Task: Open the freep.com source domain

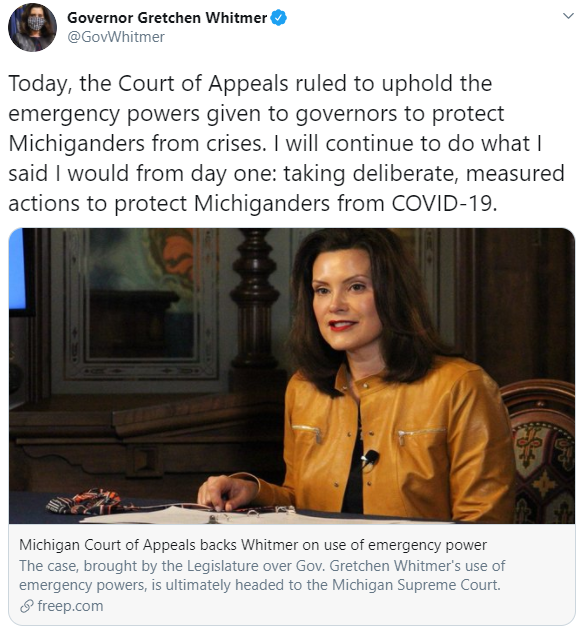Action: tap(70, 606)
